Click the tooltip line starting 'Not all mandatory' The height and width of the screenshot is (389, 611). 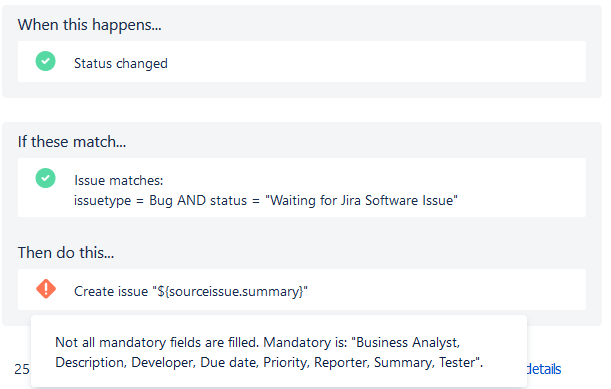pyautogui.click(x=258, y=342)
